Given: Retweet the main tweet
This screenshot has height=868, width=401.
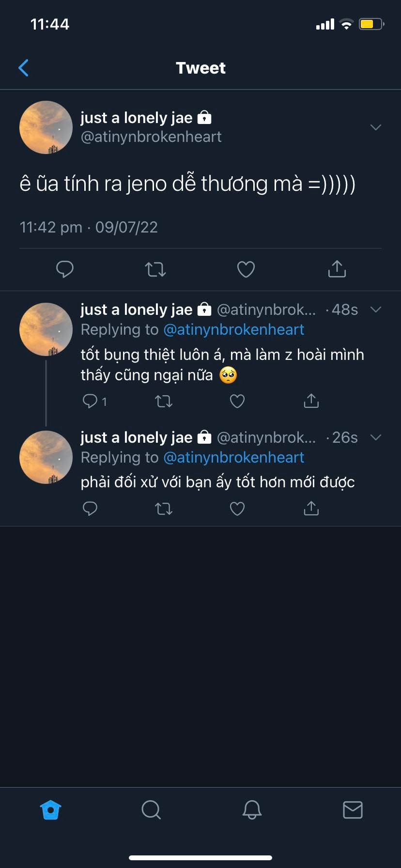Looking at the screenshot, I should coord(155,269).
